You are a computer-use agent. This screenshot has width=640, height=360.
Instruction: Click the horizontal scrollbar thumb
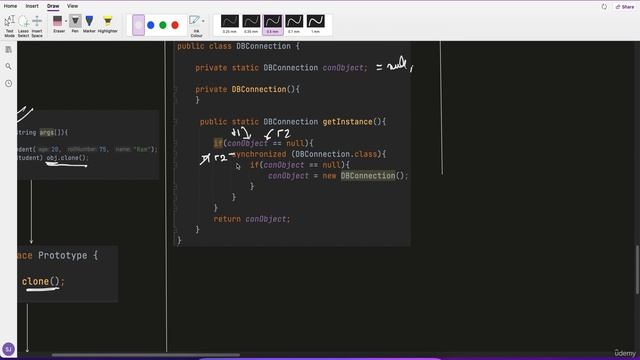(146, 355)
